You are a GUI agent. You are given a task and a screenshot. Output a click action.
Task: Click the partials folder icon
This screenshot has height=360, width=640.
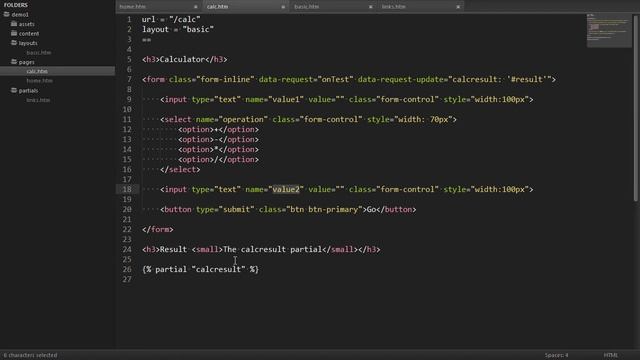(x=14, y=90)
